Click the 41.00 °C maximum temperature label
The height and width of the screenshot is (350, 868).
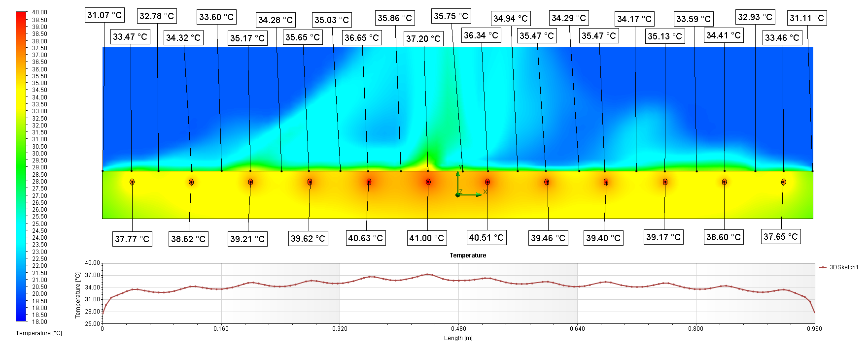click(427, 238)
